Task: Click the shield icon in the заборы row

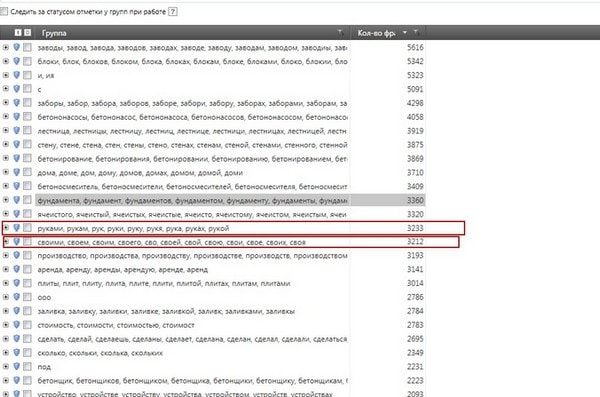Action: click(16, 103)
